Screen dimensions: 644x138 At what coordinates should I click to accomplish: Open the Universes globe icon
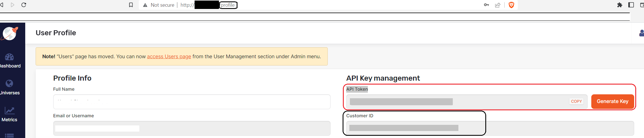coord(9,83)
